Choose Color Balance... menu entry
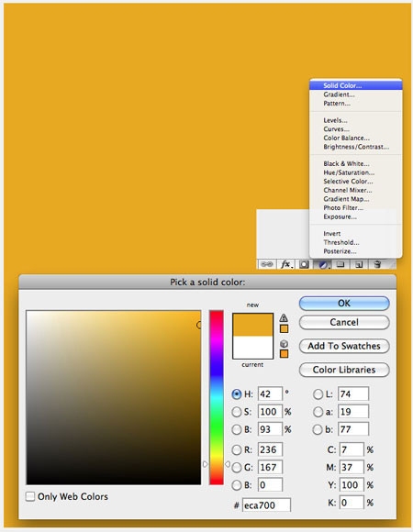Image resolution: width=413 pixels, height=532 pixels. (356, 138)
